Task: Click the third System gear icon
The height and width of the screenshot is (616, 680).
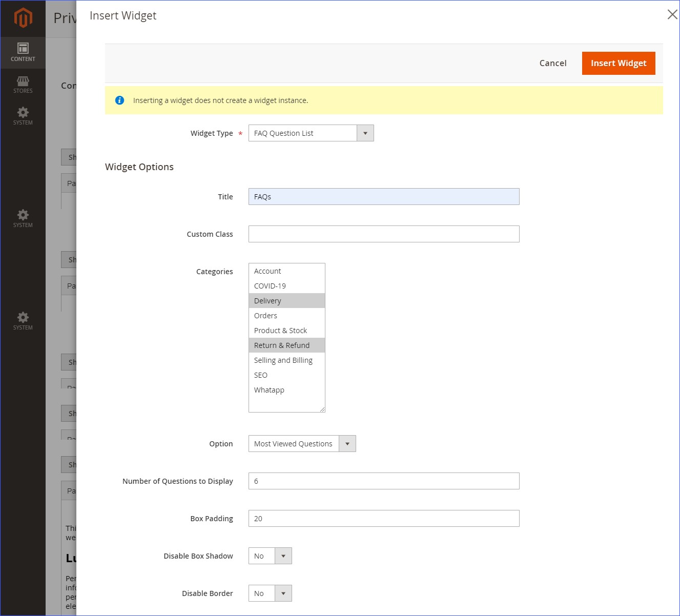Action: (23, 321)
